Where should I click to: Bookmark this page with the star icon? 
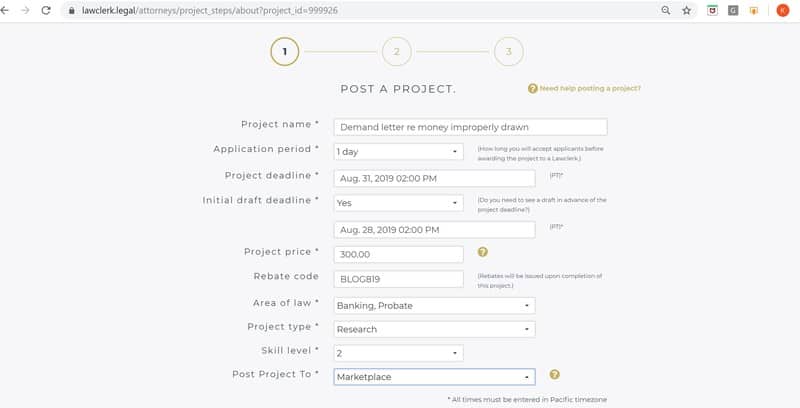pyautogui.click(x=687, y=10)
